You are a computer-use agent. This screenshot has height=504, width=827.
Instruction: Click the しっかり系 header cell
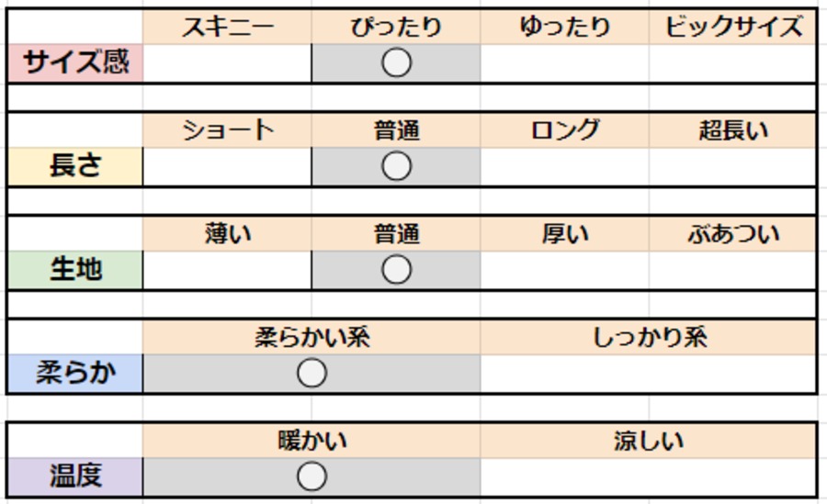(648, 338)
